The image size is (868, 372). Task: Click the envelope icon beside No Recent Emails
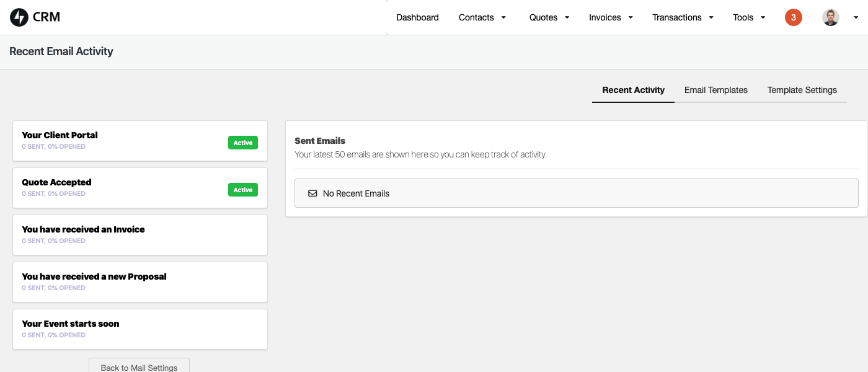click(x=312, y=193)
